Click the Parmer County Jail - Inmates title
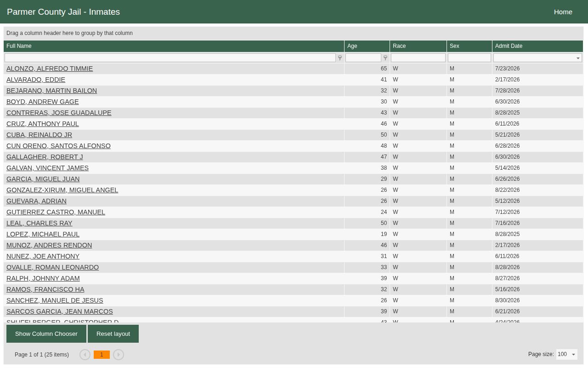 click(63, 12)
